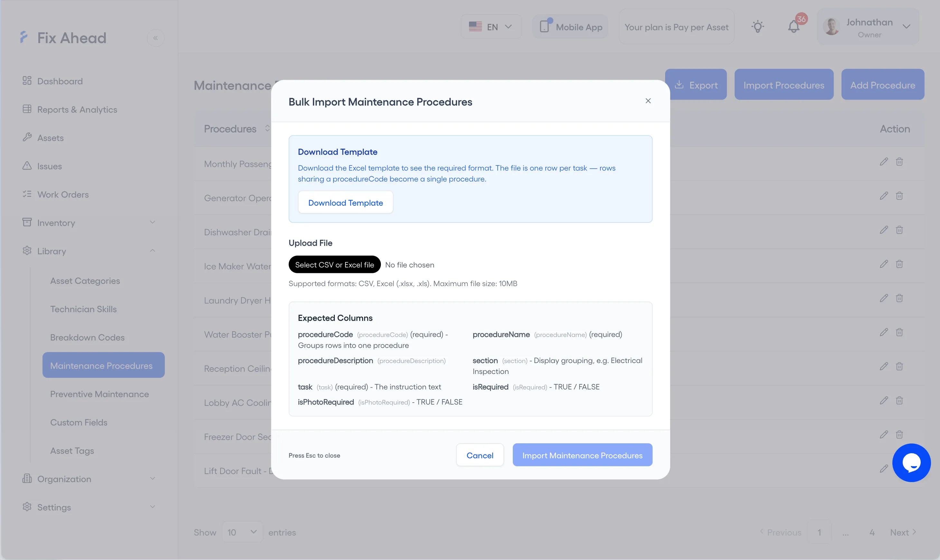Screen dimensions: 940x560
Task: Open Technician Skills in Library menu
Action: tap(83, 309)
